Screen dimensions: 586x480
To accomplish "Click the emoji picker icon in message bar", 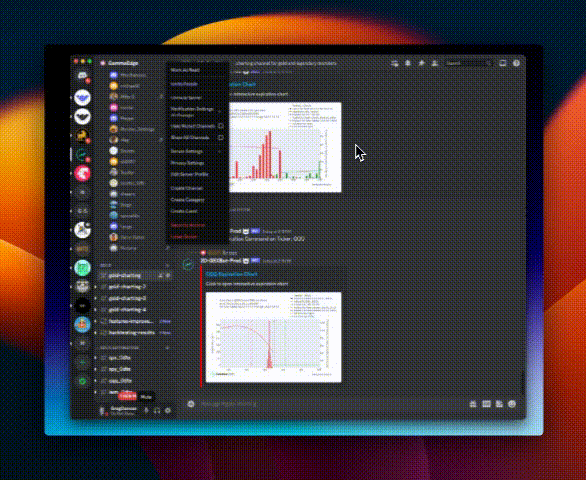I will [512, 404].
